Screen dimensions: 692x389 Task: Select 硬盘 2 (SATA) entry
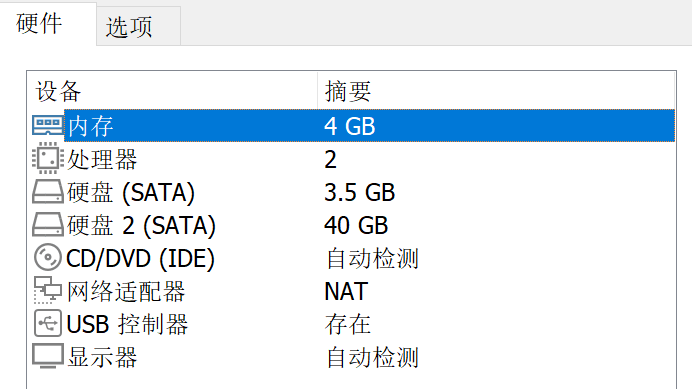click(x=354, y=225)
